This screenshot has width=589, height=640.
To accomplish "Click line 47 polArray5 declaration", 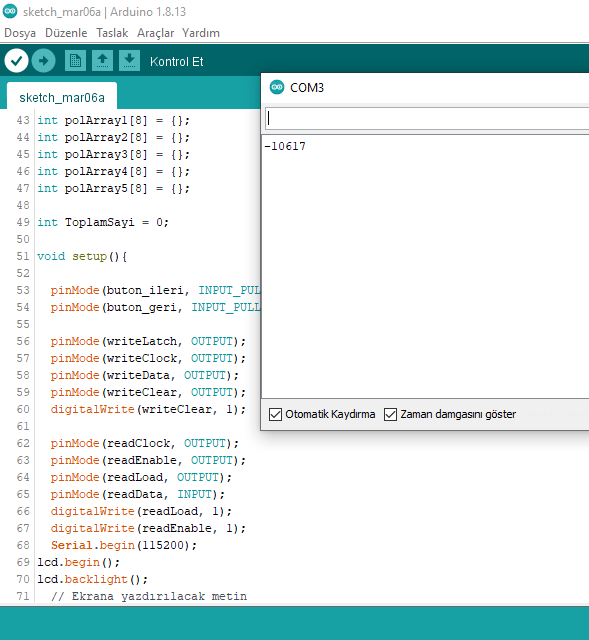I will point(113,189).
